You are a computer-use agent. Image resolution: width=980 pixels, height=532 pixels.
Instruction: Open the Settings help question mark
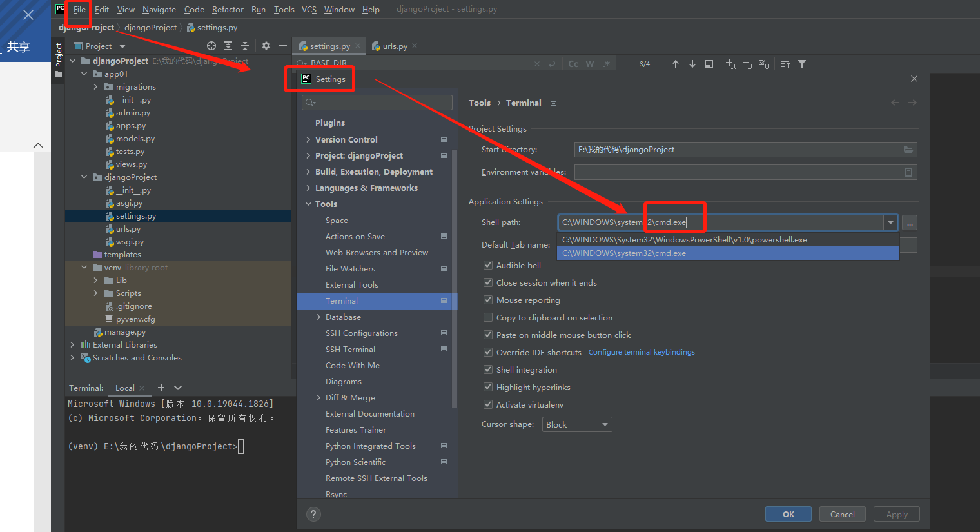click(x=313, y=514)
